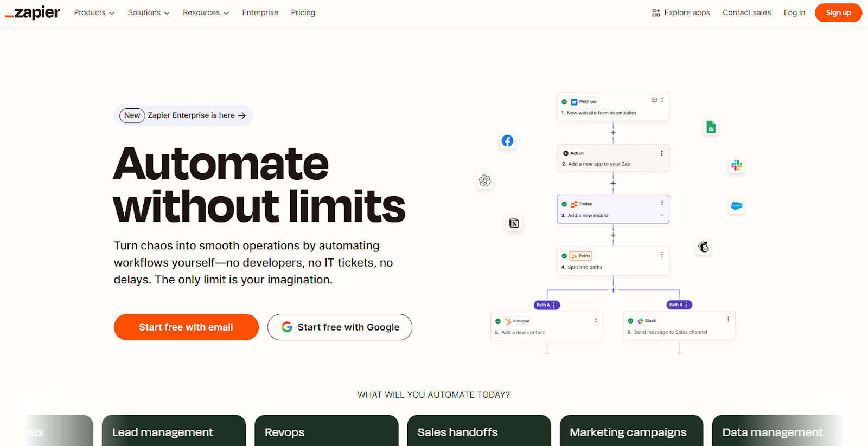
Task: Open the Webflow step three-dot menu
Action: click(662, 100)
